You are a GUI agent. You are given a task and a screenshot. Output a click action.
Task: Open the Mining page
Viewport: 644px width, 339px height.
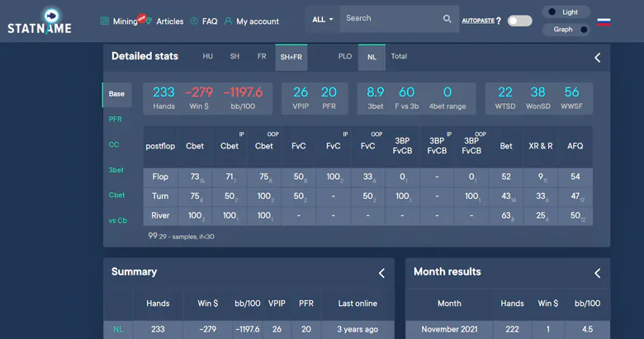[x=125, y=21]
